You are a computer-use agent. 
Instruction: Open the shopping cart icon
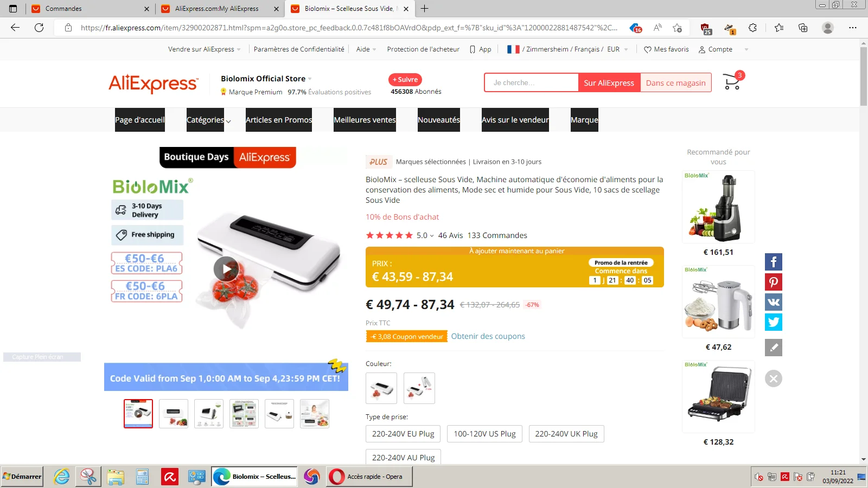tap(732, 81)
